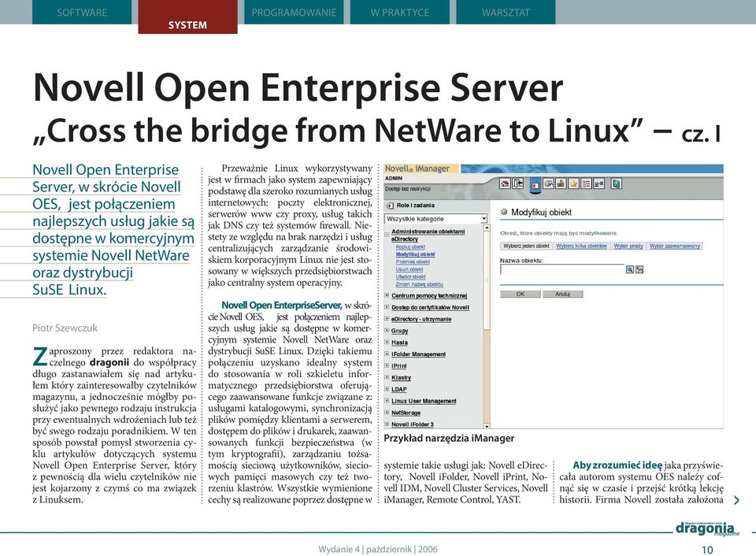Expand the NetStorage node
The image size is (756, 556).
coord(387,413)
